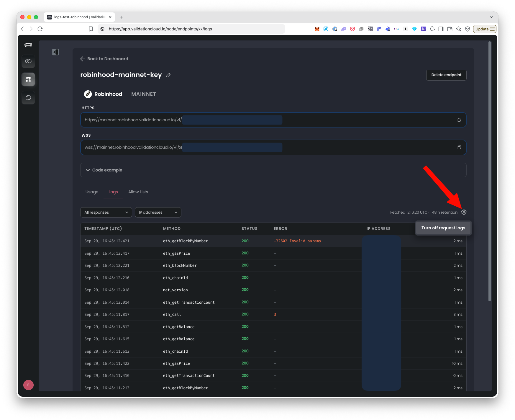Close the logs-test-robinhood browser tab
515x420 pixels.
tap(110, 17)
